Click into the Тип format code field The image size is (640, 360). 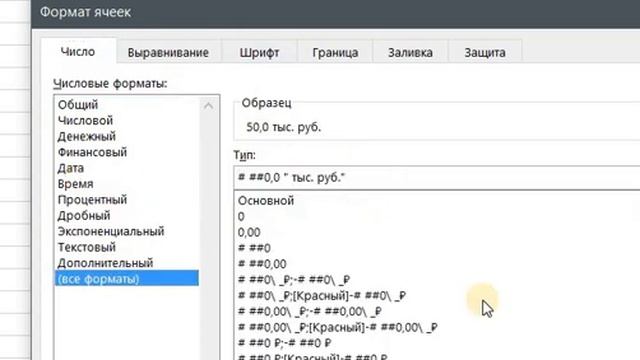pyautogui.click(x=437, y=178)
